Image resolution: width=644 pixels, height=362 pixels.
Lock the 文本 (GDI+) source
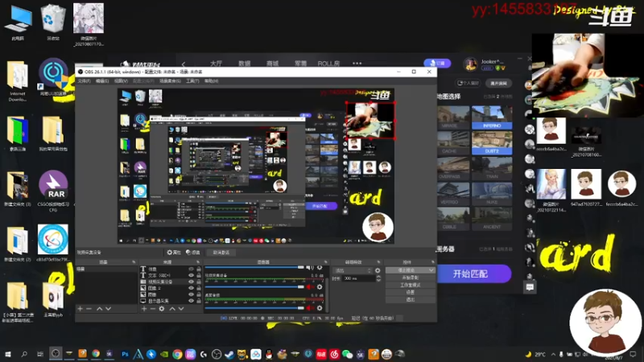pyautogui.click(x=199, y=275)
